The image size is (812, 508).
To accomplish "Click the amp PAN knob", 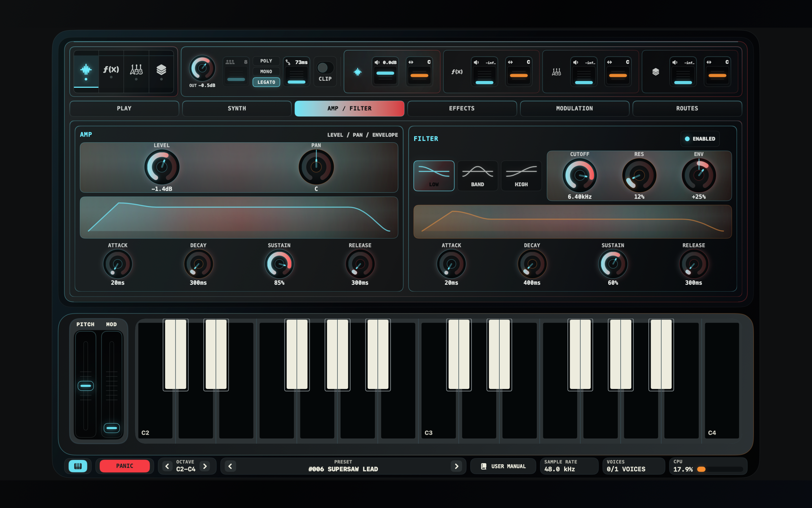I will 316,167.
